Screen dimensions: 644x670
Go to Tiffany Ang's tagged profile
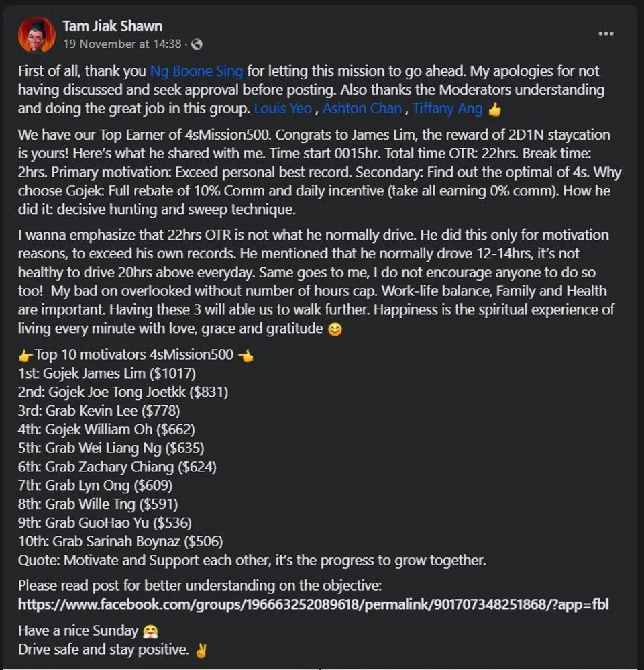[447, 109]
